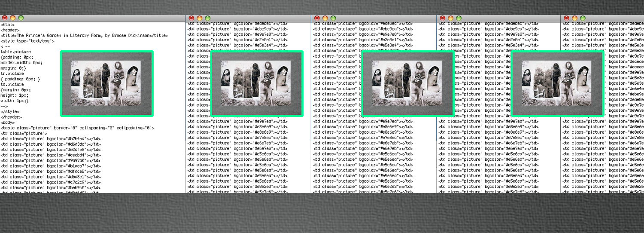Viewport: 644px width, 233px height.
Task: Click the bgcolor #7b4bd table cell line
Action: [51, 139]
